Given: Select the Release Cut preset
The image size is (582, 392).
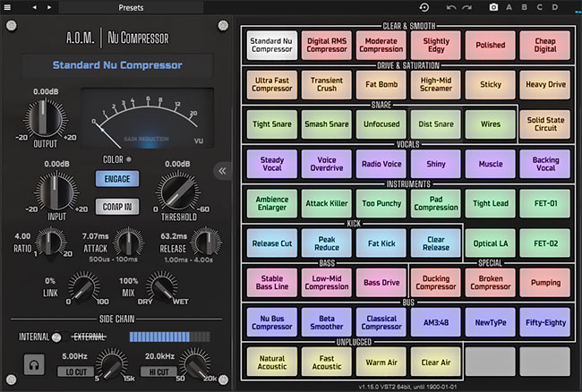Looking at the screenshot, I should coord(272,243).
